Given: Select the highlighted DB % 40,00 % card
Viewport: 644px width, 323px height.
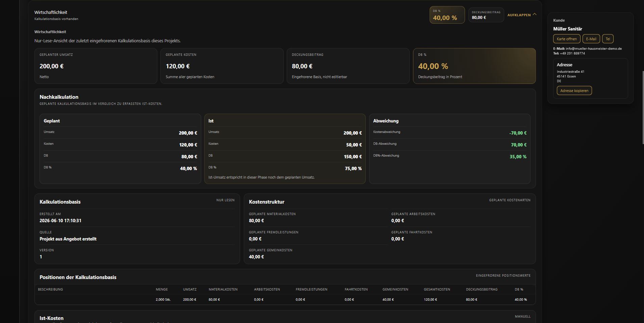Looking at the screenshot, I should tap(474, 66).
